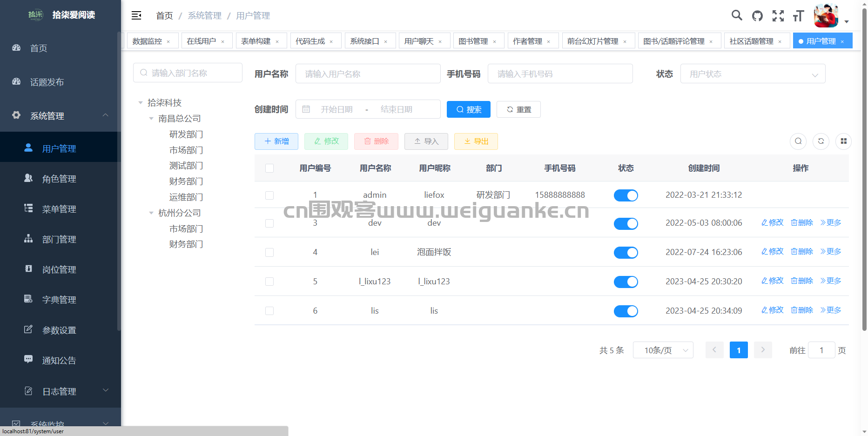Disable status switch for user admin
Image resolution: width=868 pixels, height=436 pixels.
coord(626,195)
